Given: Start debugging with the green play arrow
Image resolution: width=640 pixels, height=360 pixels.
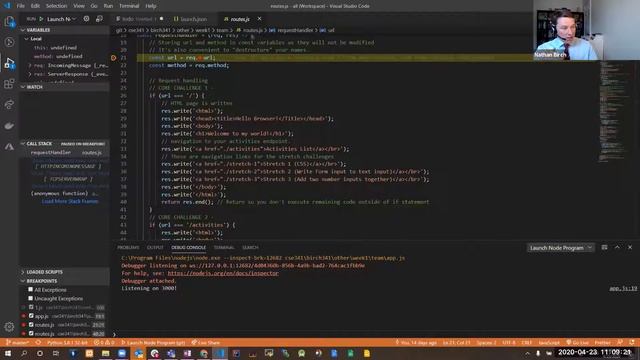Looking at the screenshot, I should tap(41, 19).
